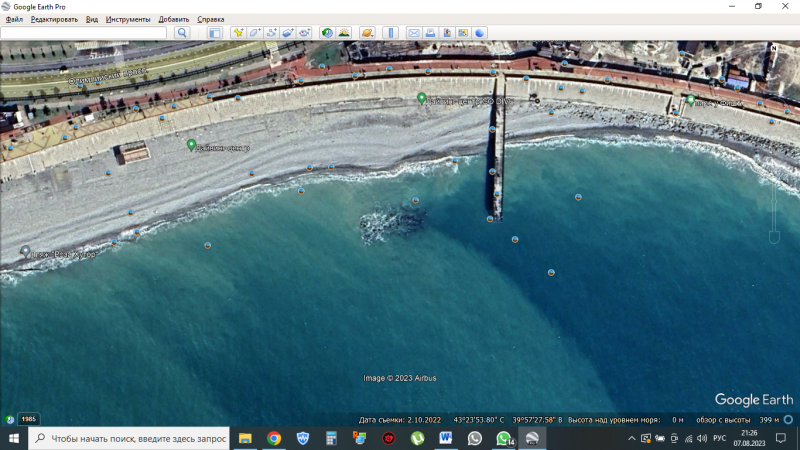Open the Ruler measurement tool
800x450 pixels.
(x=390, y=33)
